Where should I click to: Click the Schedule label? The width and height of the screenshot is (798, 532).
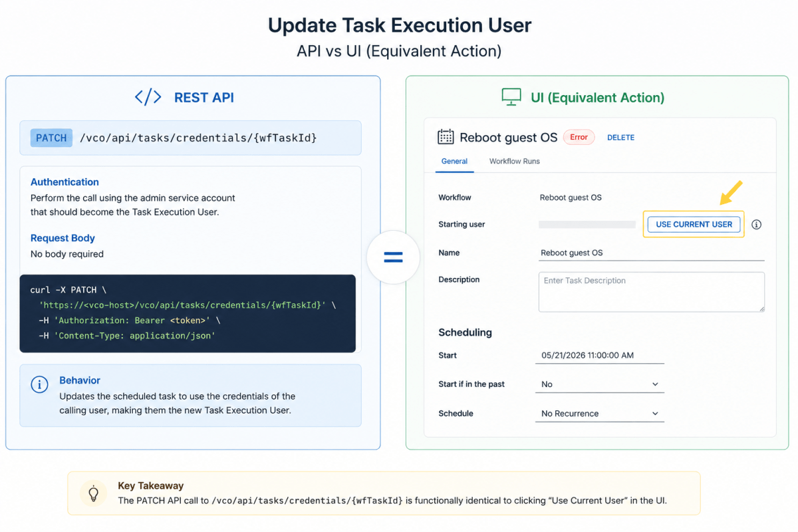pyautogui.click(x=456, y=414)
